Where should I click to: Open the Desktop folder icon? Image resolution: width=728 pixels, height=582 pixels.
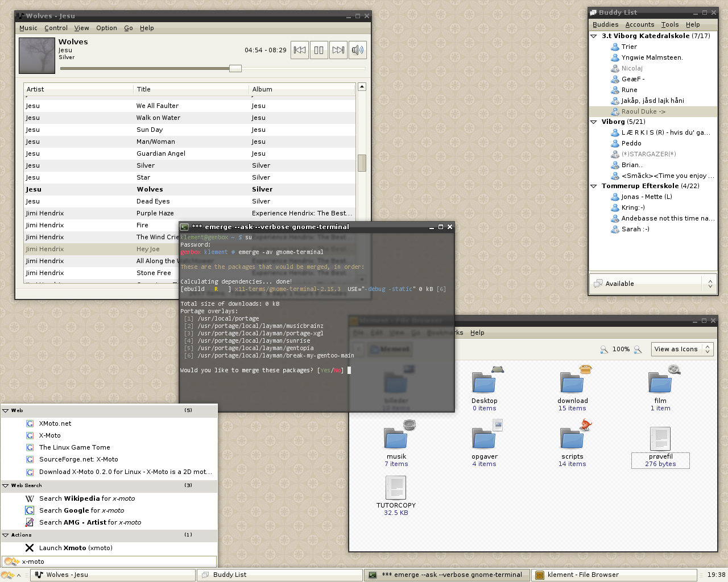(x=484, y=381)
